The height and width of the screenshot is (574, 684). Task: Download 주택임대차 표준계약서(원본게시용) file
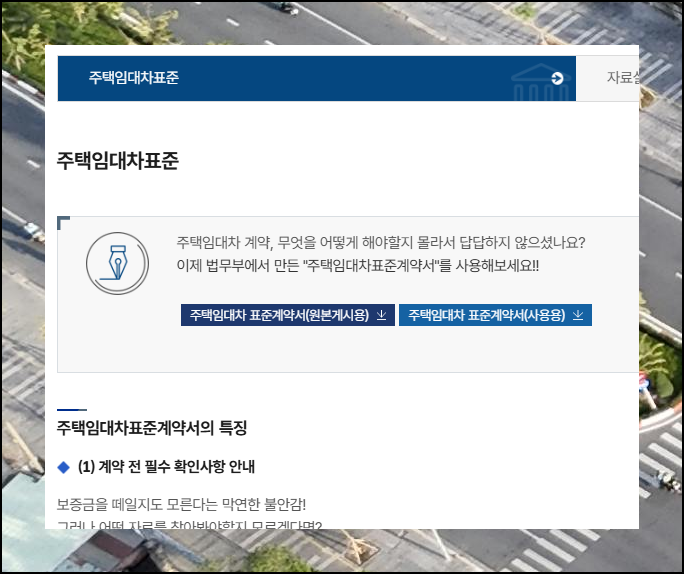288,315
